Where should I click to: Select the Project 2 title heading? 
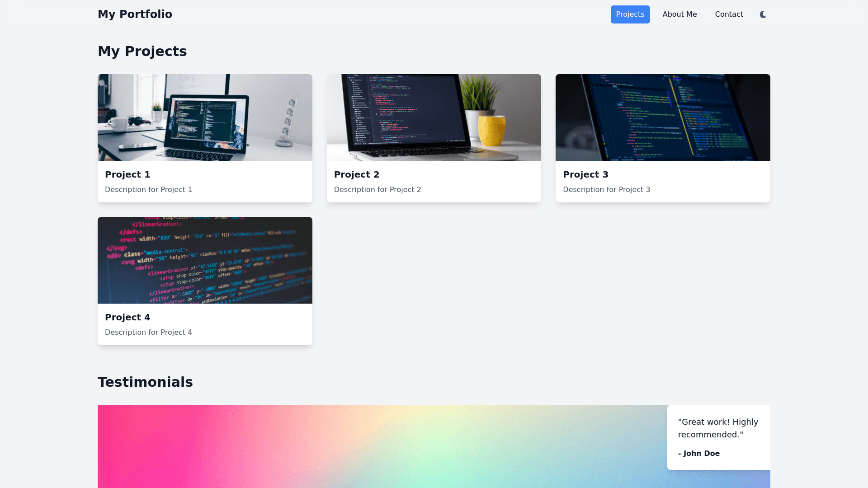coord(357,174)
